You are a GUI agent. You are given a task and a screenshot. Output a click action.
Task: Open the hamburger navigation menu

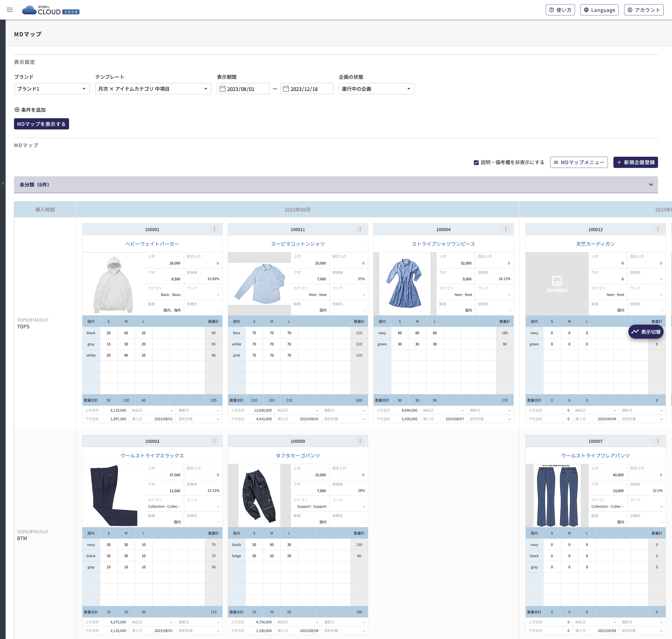point(10,10)
